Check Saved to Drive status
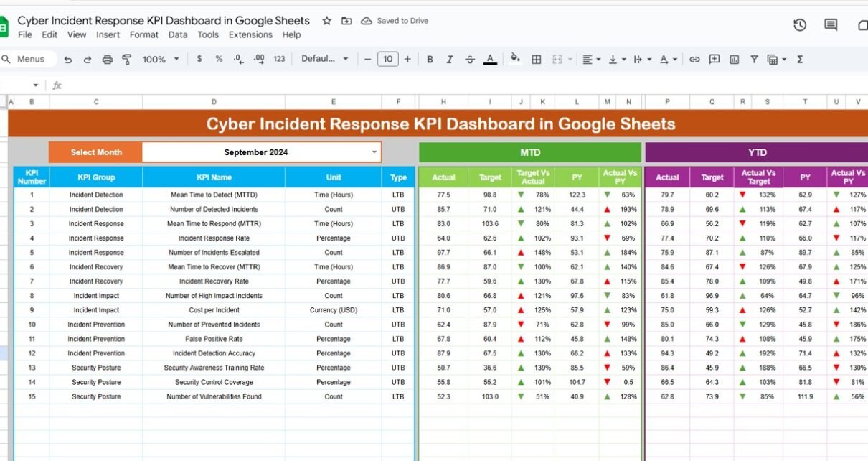868x461 pixels. (395, 21)
